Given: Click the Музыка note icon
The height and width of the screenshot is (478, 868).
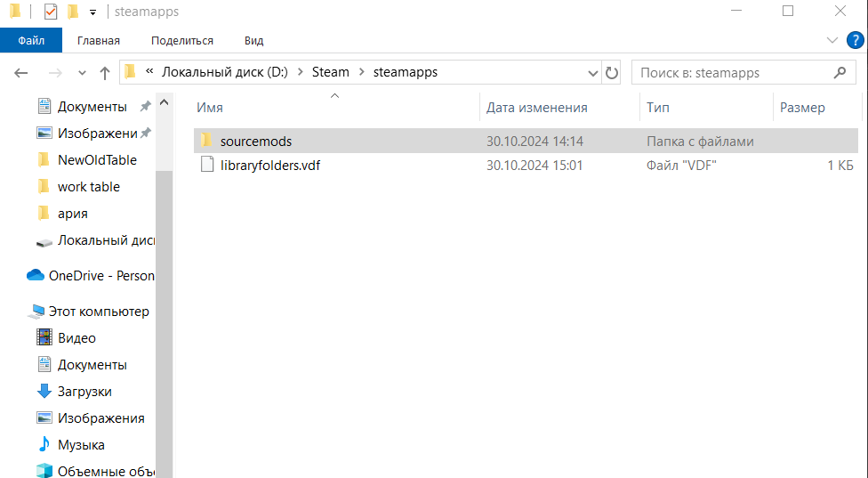Looking at the screenshot, I should pyautogui.click(x=44, y=444).
